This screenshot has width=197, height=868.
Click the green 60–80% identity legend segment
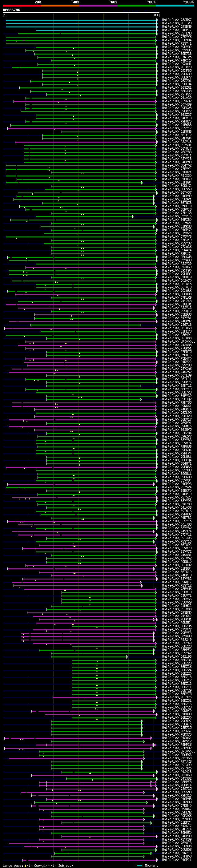click(137, 6)
